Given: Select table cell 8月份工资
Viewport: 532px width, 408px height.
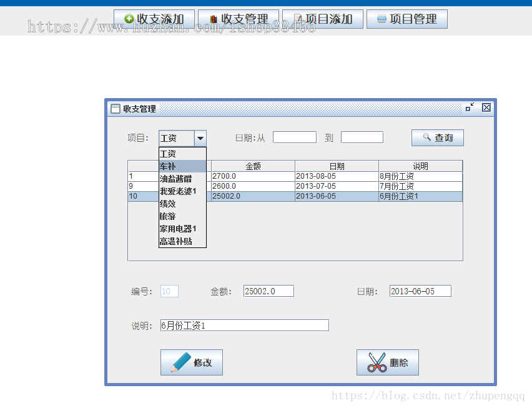Looking at the screenshot, I should tap(421, 176).
